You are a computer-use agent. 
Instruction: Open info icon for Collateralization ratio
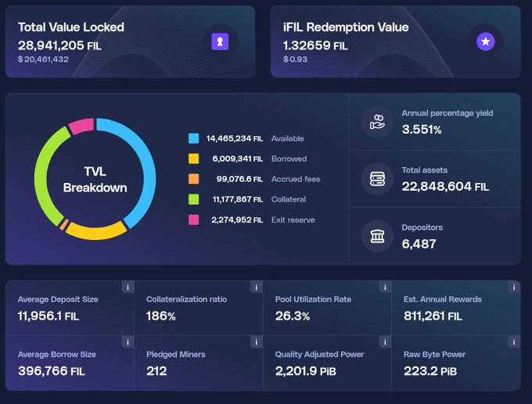click(x=257, y=288)
